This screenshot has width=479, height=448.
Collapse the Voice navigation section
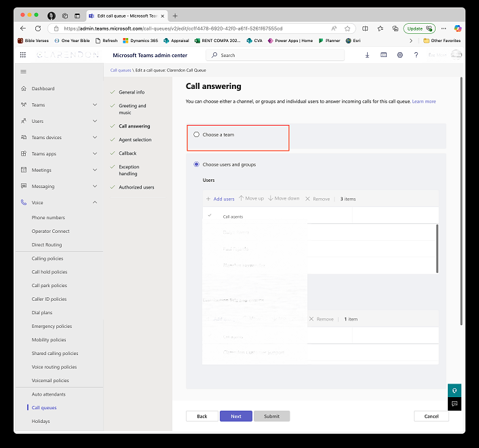[x=95, y=202]
